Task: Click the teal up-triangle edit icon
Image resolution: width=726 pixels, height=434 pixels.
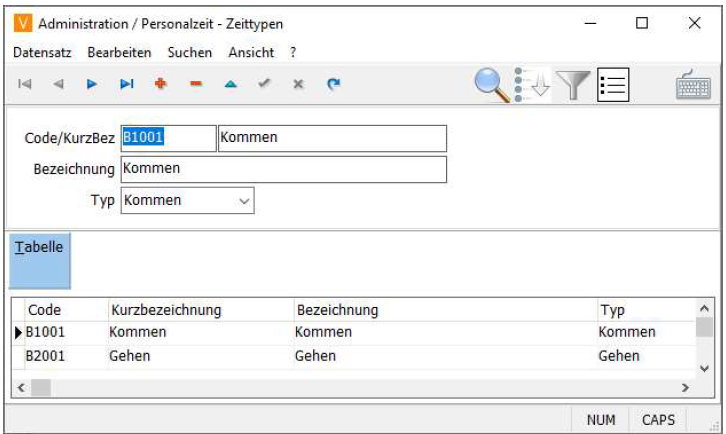Action: tap(231, 84)
